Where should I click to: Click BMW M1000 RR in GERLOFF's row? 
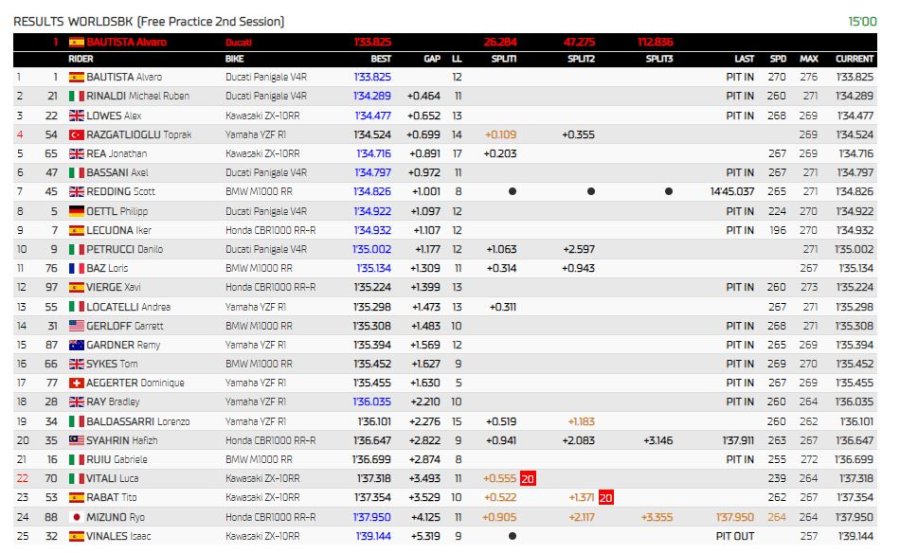click(x=259, y=326)
